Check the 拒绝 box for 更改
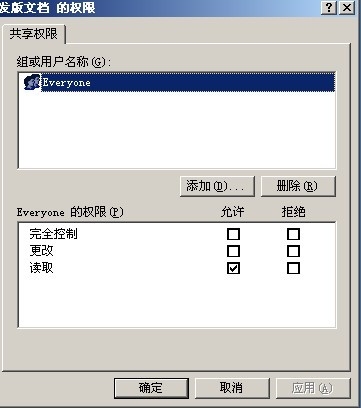This screenshot has width=361, height=408. tap(293, 251)
